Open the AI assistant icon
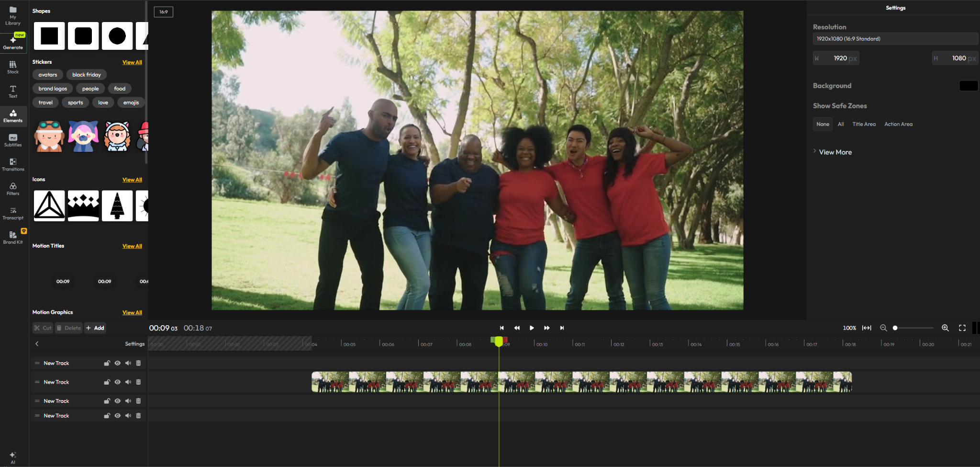The width and height of the screenshot is (980, 467). pos(13,457)
